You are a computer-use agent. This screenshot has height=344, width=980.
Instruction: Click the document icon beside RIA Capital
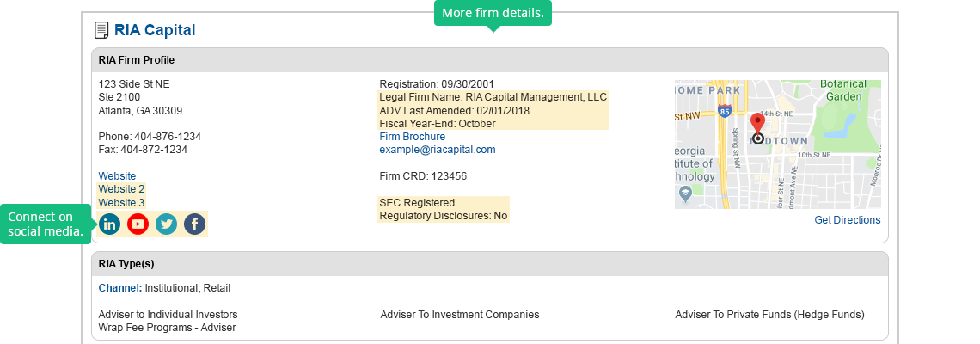[x=101, y=31]
